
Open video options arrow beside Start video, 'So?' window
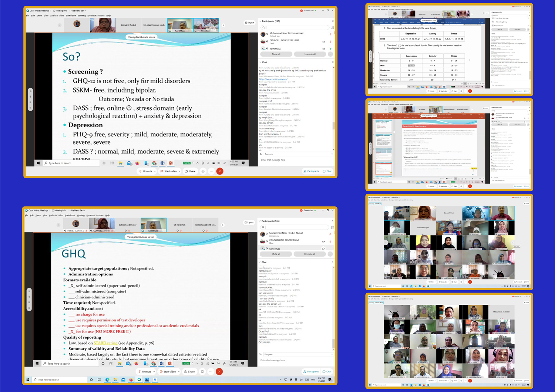[179, 171]
